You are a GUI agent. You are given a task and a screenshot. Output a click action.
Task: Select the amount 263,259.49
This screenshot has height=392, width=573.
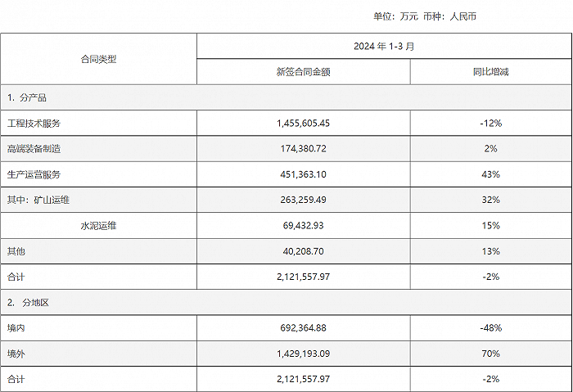click(303, 200)
